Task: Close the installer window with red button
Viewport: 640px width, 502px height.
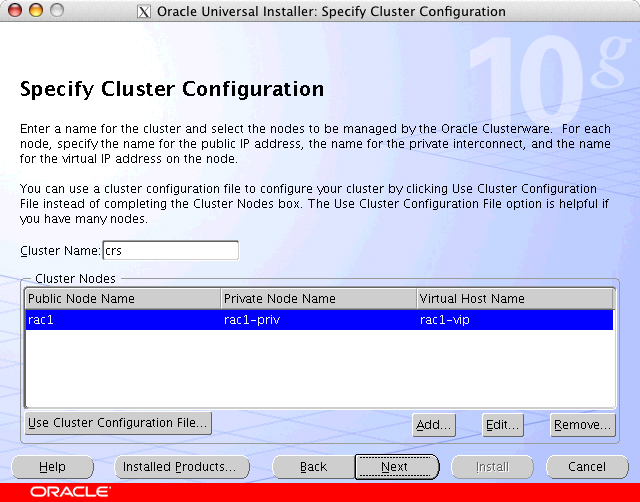Action: 13,11
